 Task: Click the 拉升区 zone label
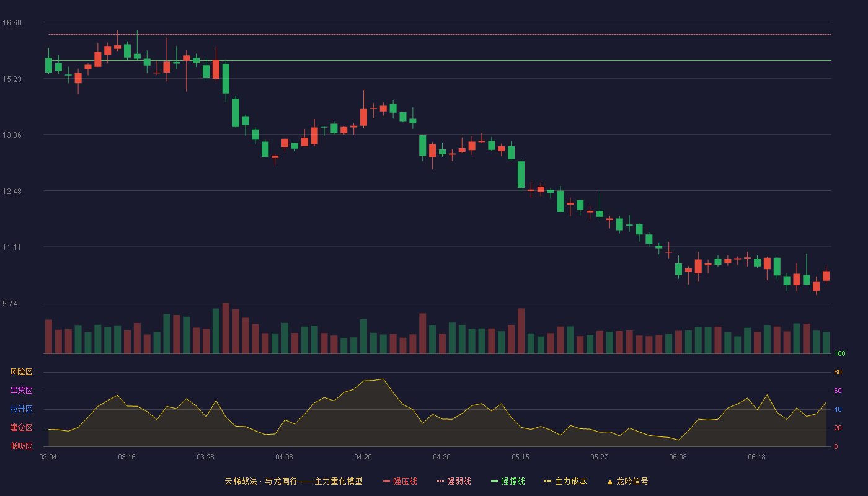(x=21, y=409)
